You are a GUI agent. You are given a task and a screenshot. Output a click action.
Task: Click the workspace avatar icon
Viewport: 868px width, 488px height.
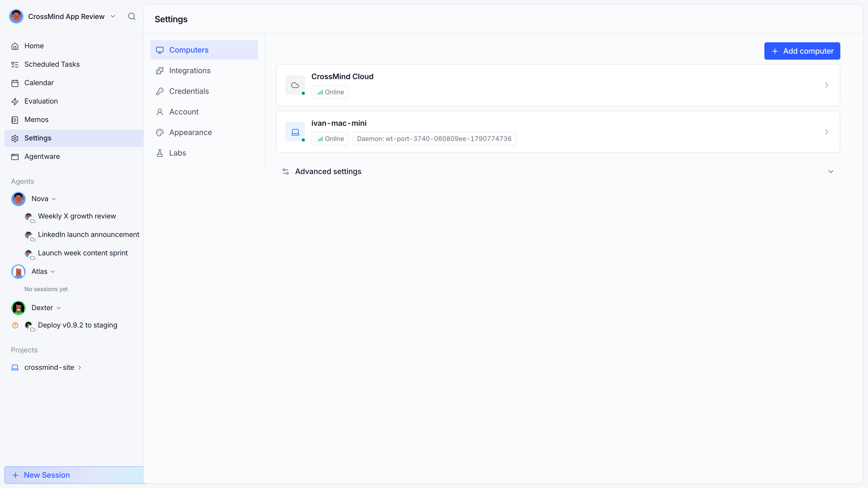16,16
